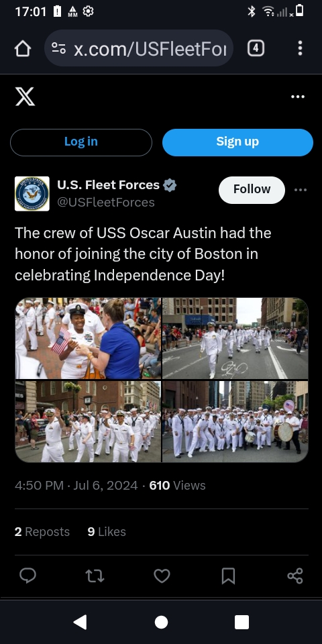Image resolution: width=322 pixels, height=644 pixels.
Task: Click the Log in button
Action: (x=81, y=142)
